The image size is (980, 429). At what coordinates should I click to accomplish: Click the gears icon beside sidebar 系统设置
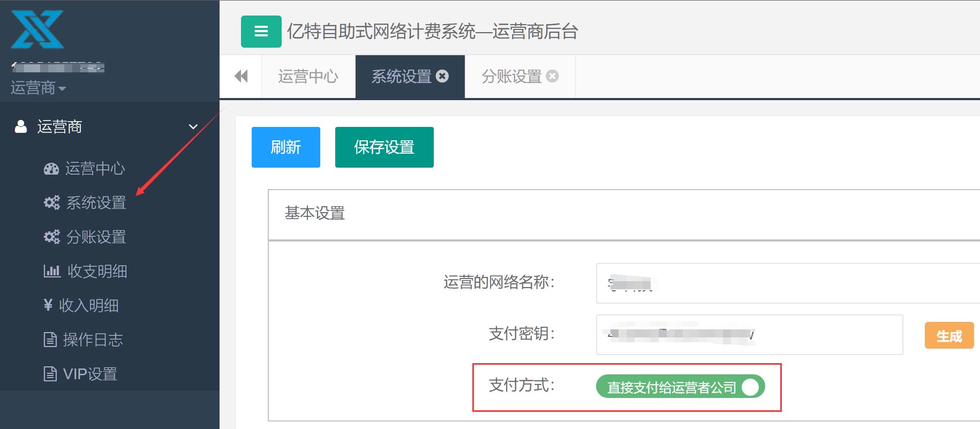click(51, 202)
